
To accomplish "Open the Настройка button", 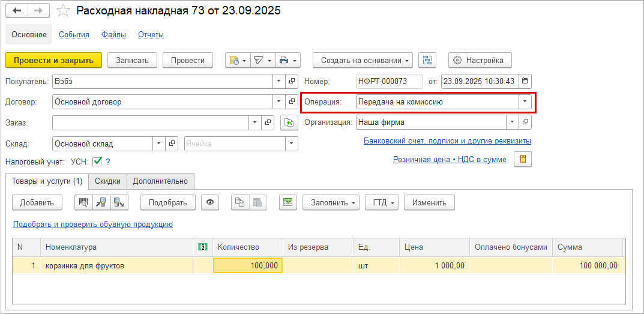I will point(480,61).
